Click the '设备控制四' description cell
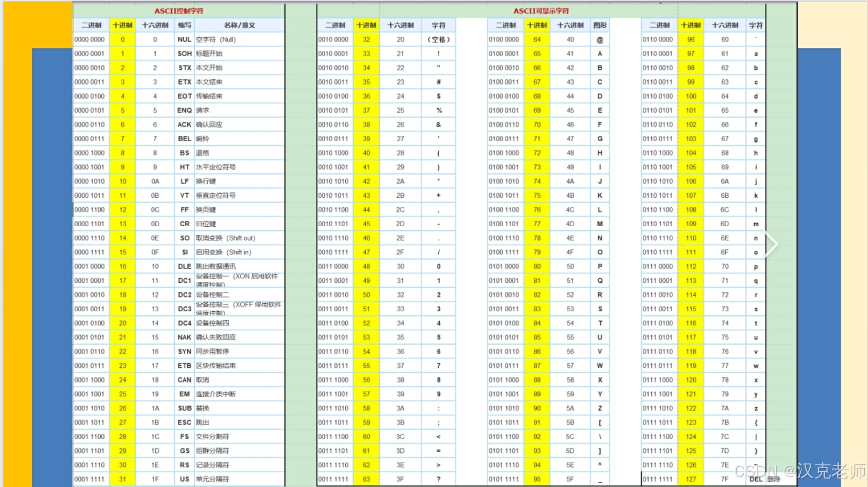This screenshot has width=868, height=487. tap(239, 323)
